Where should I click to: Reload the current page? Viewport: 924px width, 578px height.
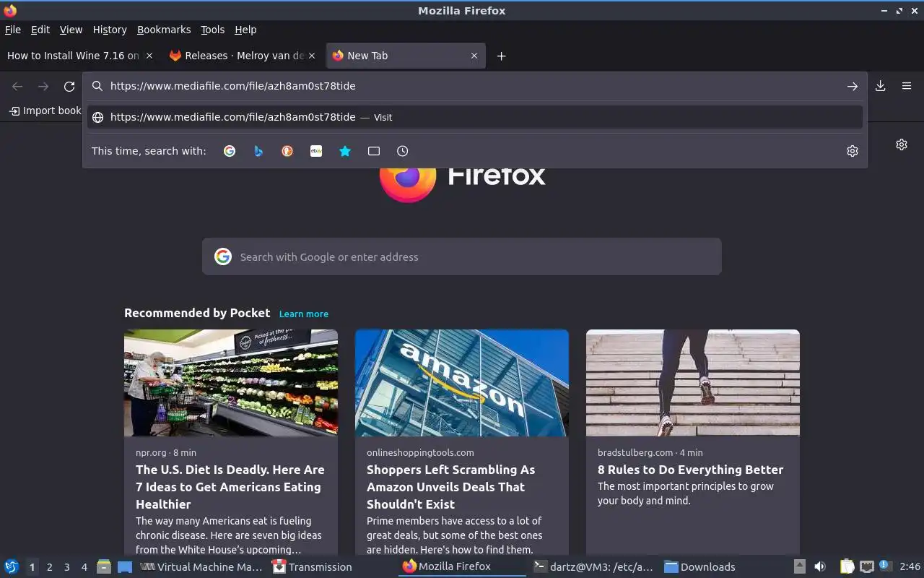[69, 87]
